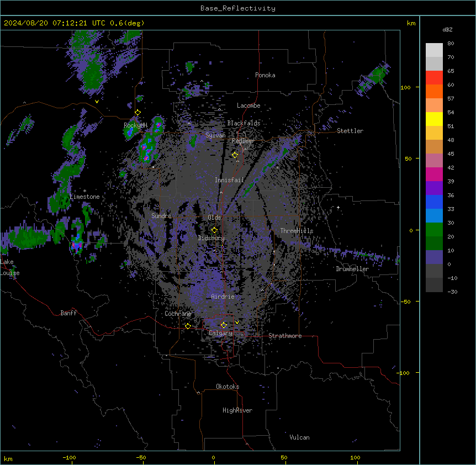Viewport: 476px width, 465px height.
Task: Select the green 30-20 dBZ legend swatch
Action: point(434,230)
